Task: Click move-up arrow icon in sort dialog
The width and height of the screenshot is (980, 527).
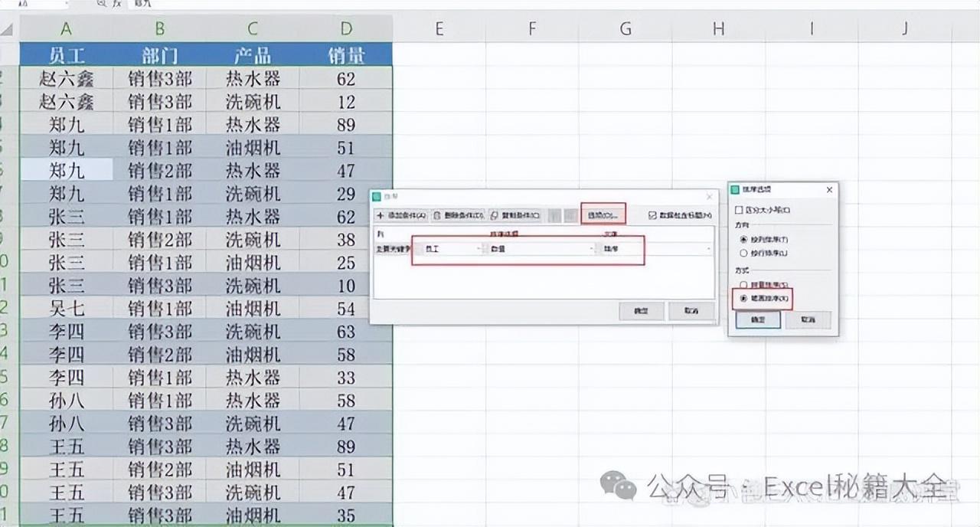Action: (x=555, y=216)
